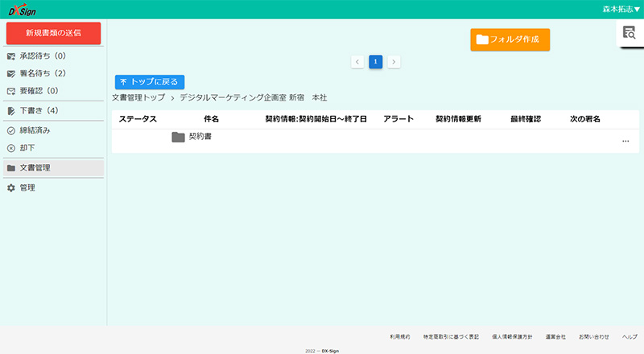The image size is (644, 354).
Task: Click デジタルマーケティング企画室 新宿 本社 breadcrumb
Action: (254, 97)
